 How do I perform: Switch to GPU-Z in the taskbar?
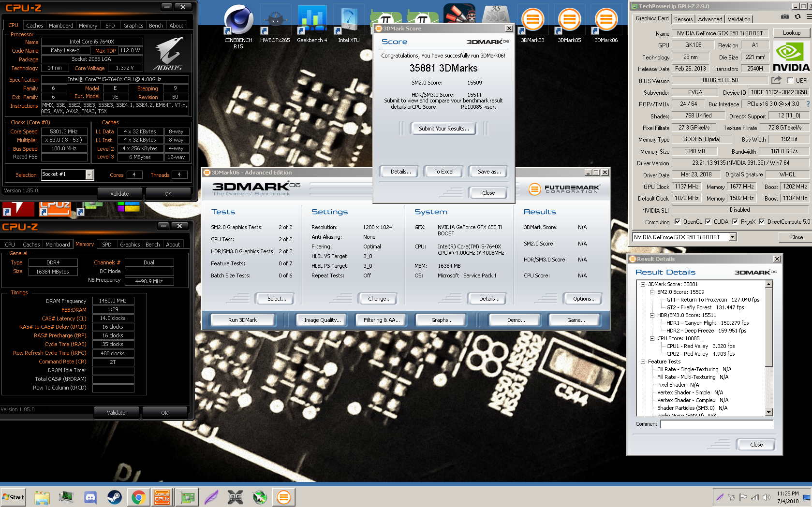[187, 497]
